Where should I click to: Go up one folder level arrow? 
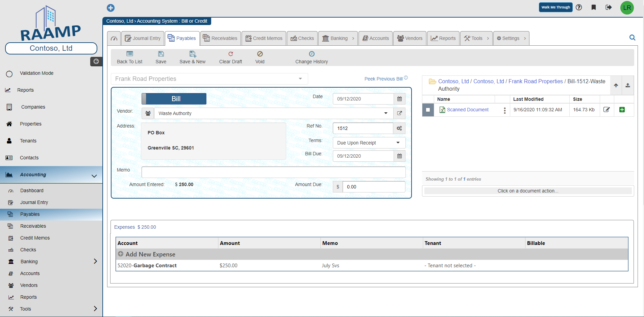(x=616, y=85)
